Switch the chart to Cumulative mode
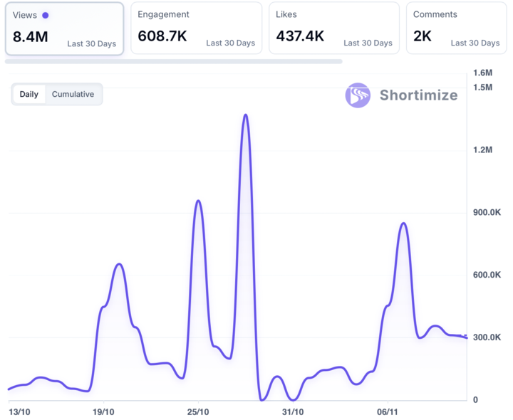513x420 pixels. coord(73,94)
